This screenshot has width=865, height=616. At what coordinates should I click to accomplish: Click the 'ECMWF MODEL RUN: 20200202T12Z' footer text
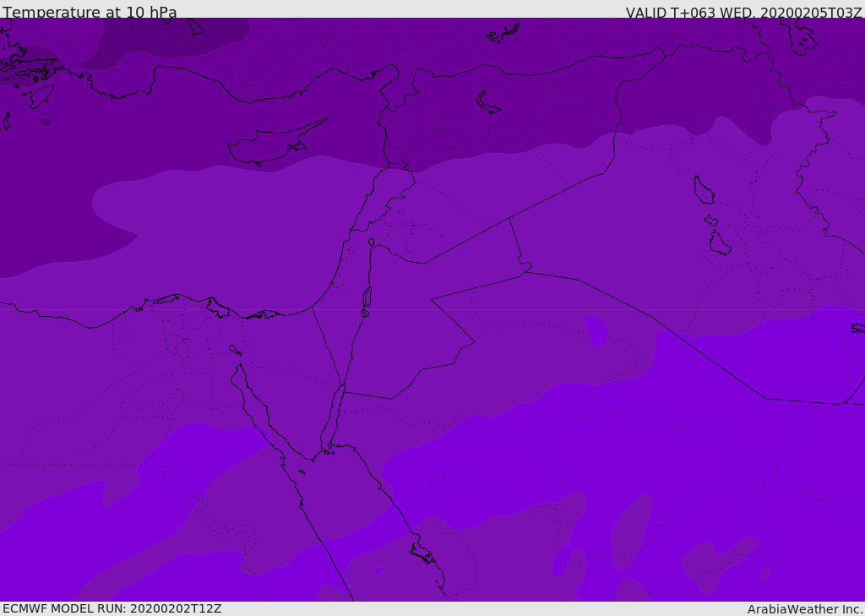112,608
